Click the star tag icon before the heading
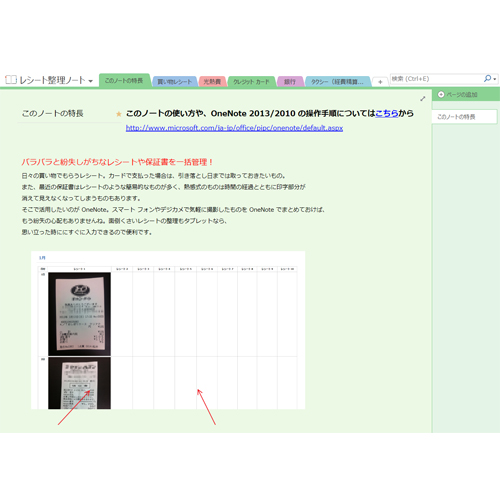The height and width of the screenshot is (500, 500). coord(119,114)
